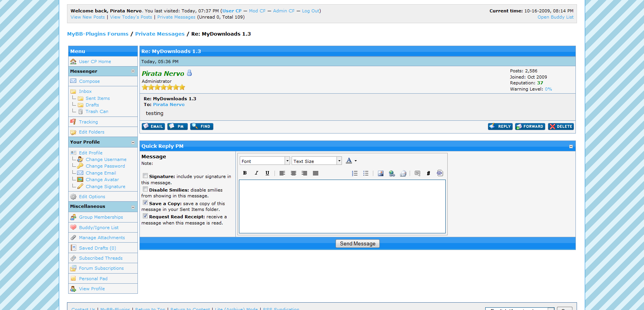Open Change Username page
This screenshot has height=310, width=644.
(106, 159)
